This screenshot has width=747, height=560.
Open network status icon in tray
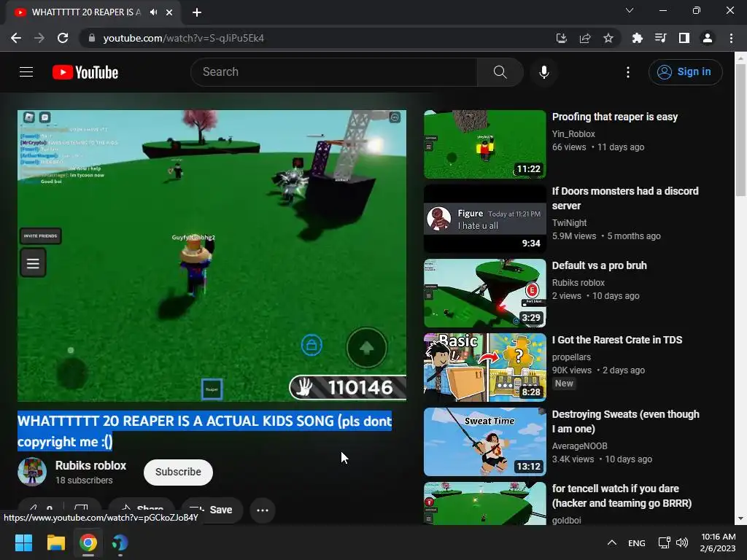[664, 542]
